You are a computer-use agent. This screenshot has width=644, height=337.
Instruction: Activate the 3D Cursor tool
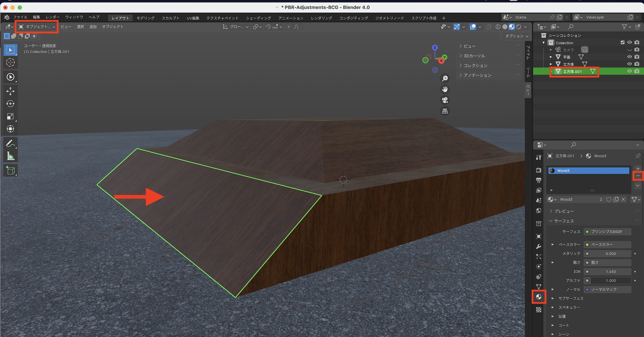(10, 62)
